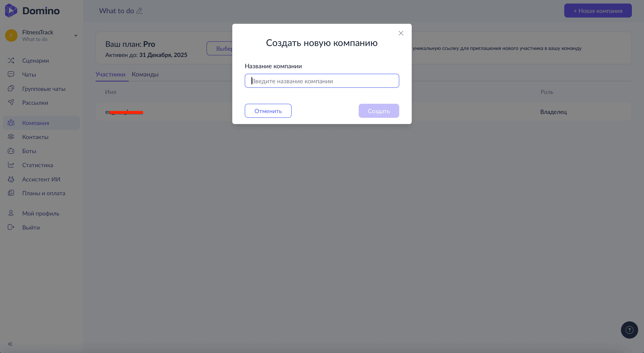The width and height of the screenshot is (644, 353).
Task: Click the Создать button
Action: [379, 111]
